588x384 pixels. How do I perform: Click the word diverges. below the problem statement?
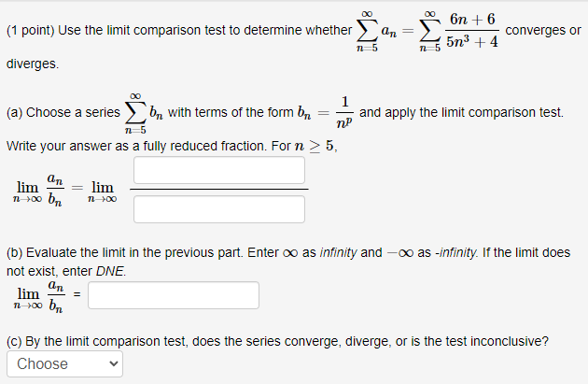click(x=33, y=64)
